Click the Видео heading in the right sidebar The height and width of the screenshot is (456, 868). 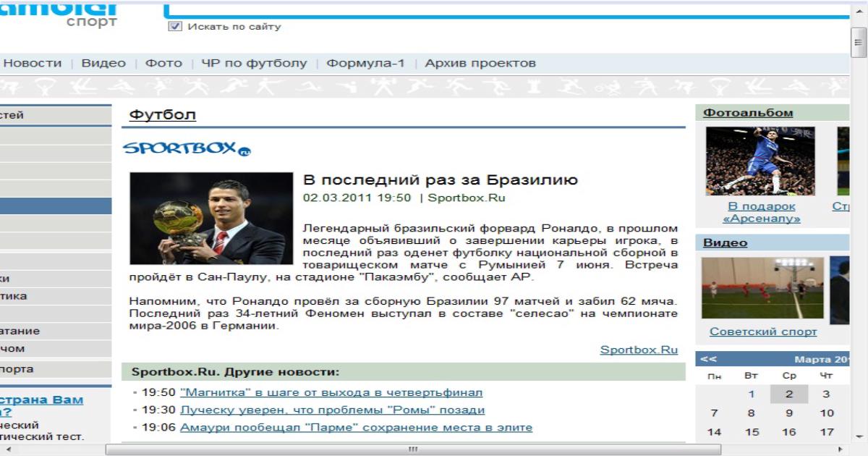click(726, 243)
